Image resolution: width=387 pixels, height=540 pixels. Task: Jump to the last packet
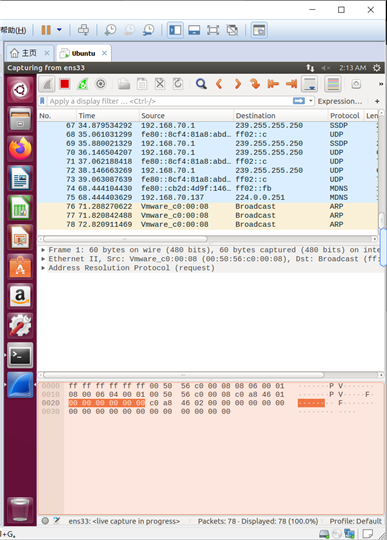291,84
